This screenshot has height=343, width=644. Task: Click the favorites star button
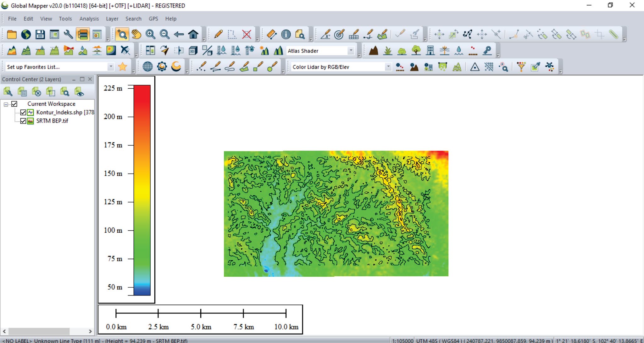pyautogui.click(x=123, y=67)
